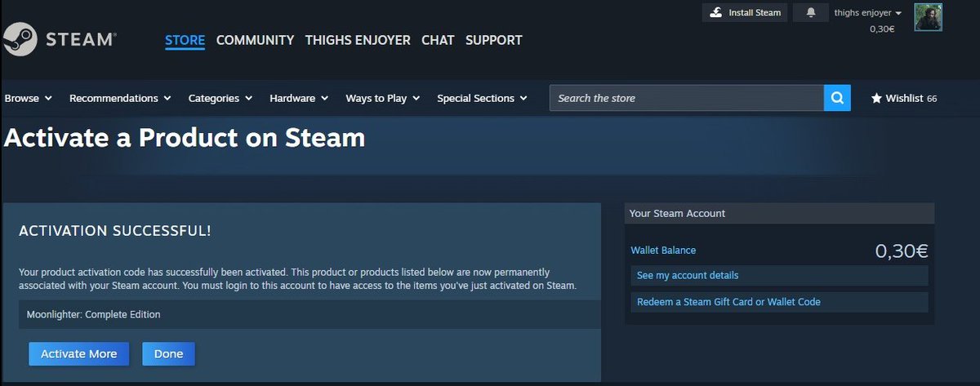
Task: Click the Search the store field
Action: (x=687, y=98)
